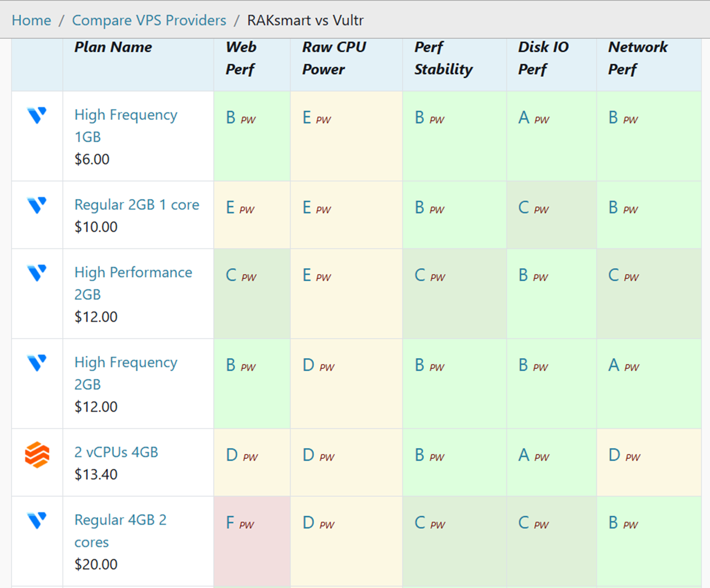Click Disk IO grade A for High Frequency 1GB

(x=523, y=118)
